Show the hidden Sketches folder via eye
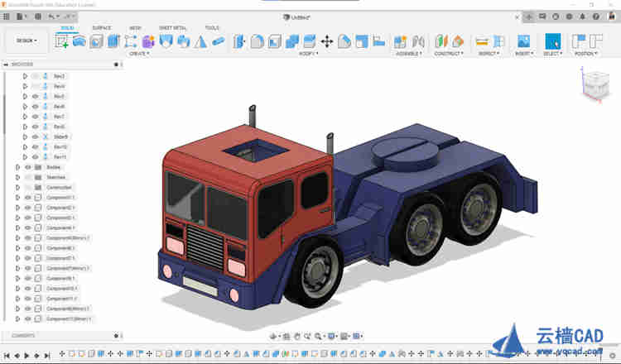 pyautogui.click(x=27, y=177)
